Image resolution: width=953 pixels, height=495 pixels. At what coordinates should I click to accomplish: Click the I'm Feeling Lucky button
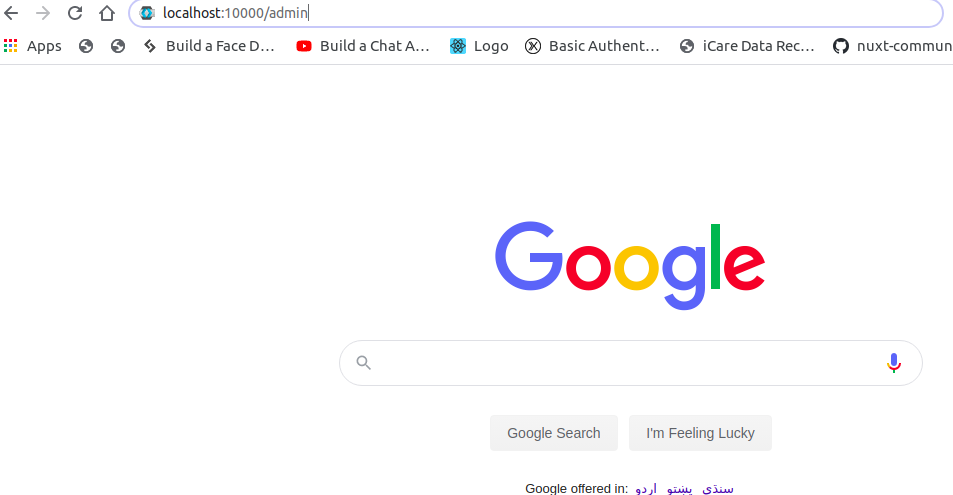(700, 433)
